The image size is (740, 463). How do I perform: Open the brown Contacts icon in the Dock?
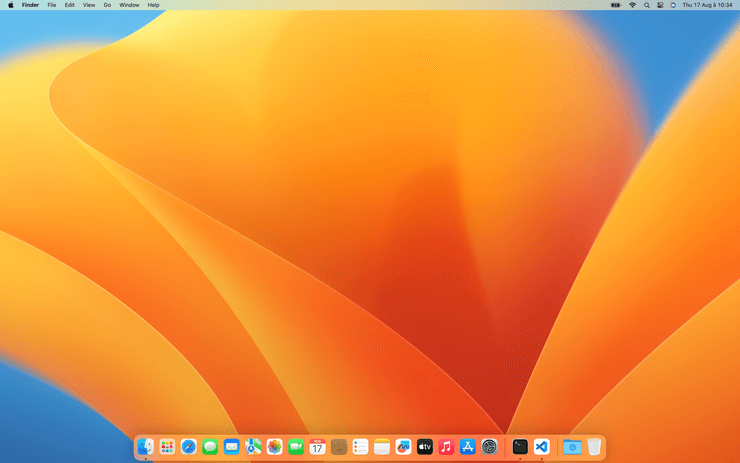pos(339,446)
